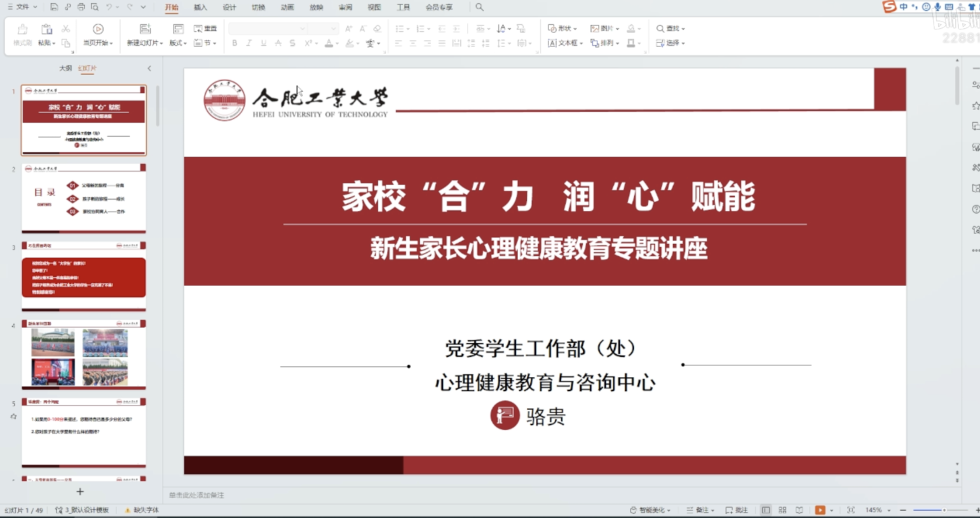Open the 145% zoom level dropdown
The width and height of the screenshot is (980, 518).
[x=878, y=510]
